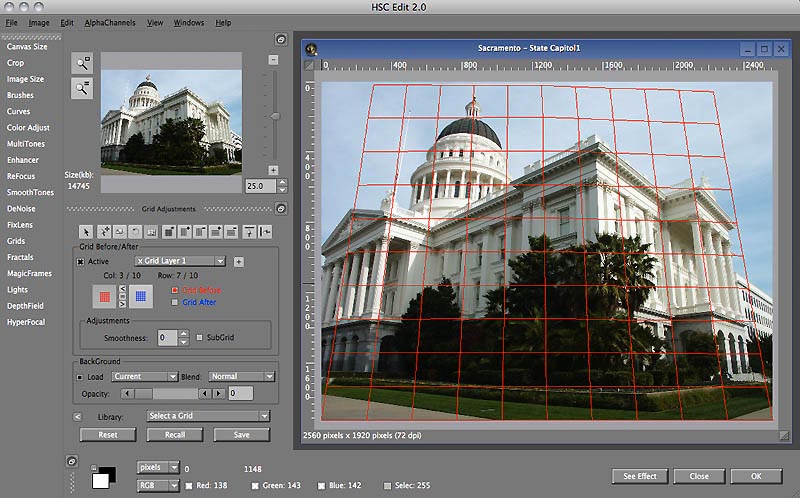Click the OK button
This screenshot has width=800, height=498.
pyautogui.click(x=756, y=476)
